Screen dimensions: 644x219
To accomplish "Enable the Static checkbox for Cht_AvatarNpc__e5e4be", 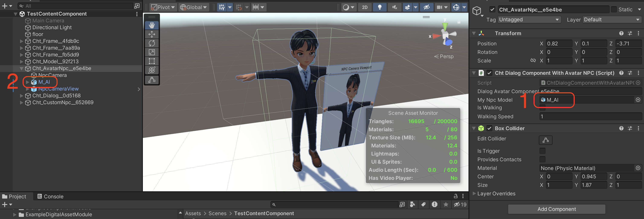I will point(614,9).
